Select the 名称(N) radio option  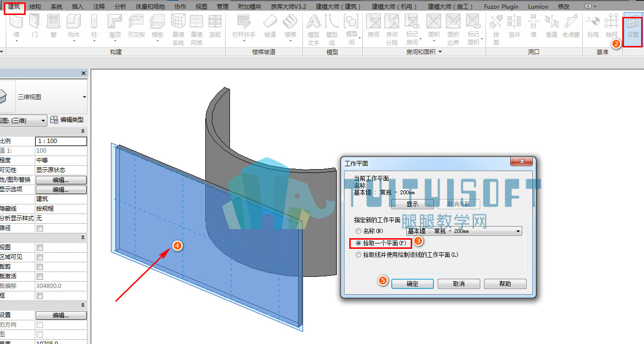[358, 231]
